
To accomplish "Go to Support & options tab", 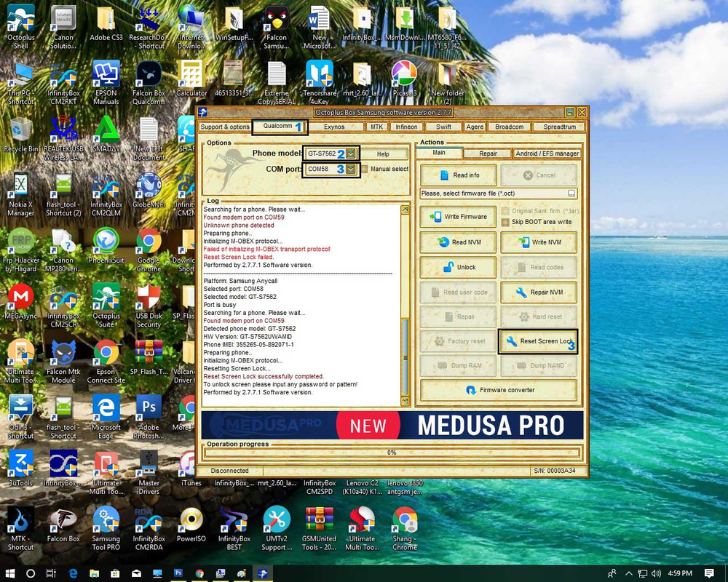I will [225, 127].
